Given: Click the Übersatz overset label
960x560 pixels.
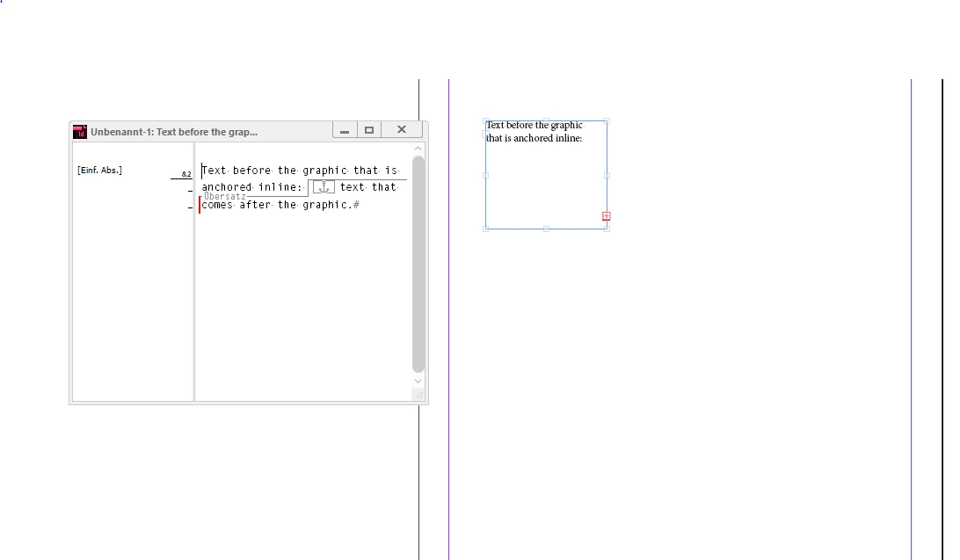Looking at the screenshot, I should (225, 196).
